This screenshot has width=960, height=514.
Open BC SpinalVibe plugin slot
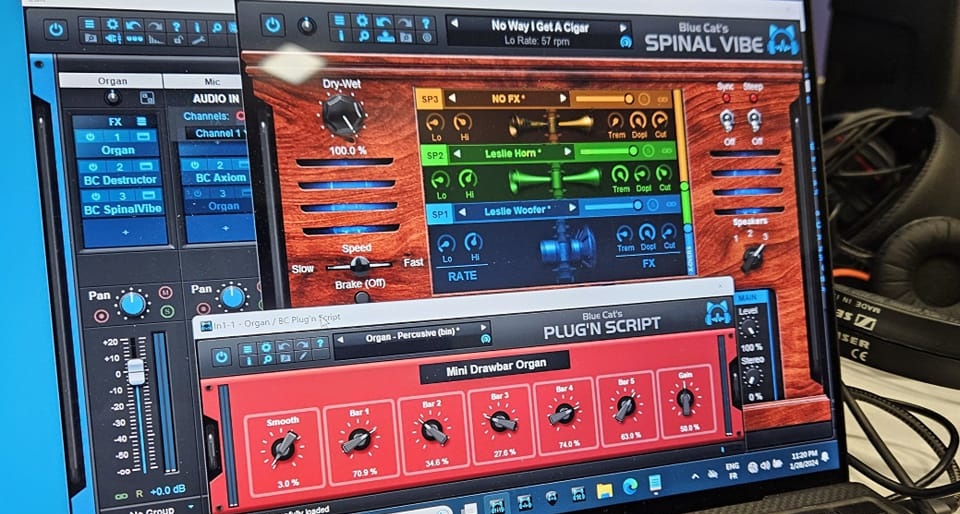tap(123, 209)
